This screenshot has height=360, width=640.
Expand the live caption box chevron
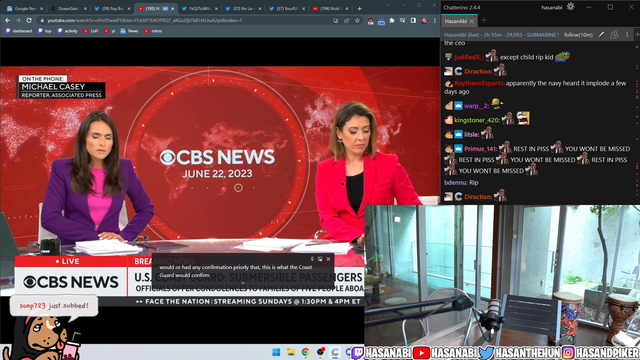click(243, 283)
